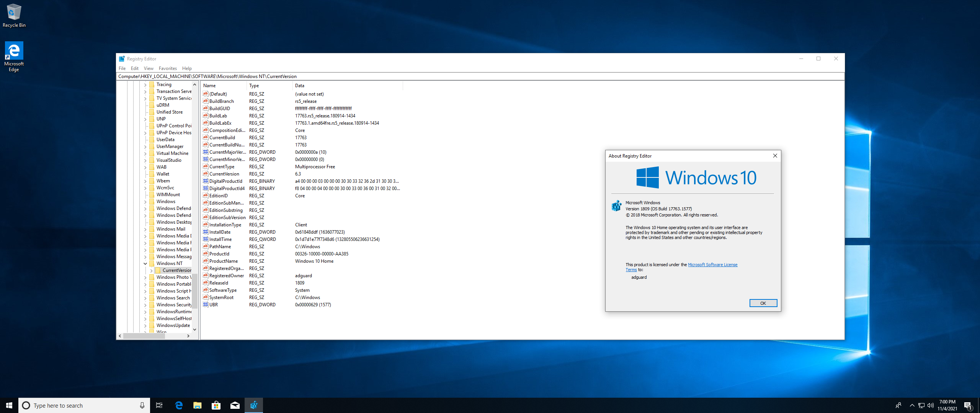Select the Unified Store tree item

[x=170, y=112]
